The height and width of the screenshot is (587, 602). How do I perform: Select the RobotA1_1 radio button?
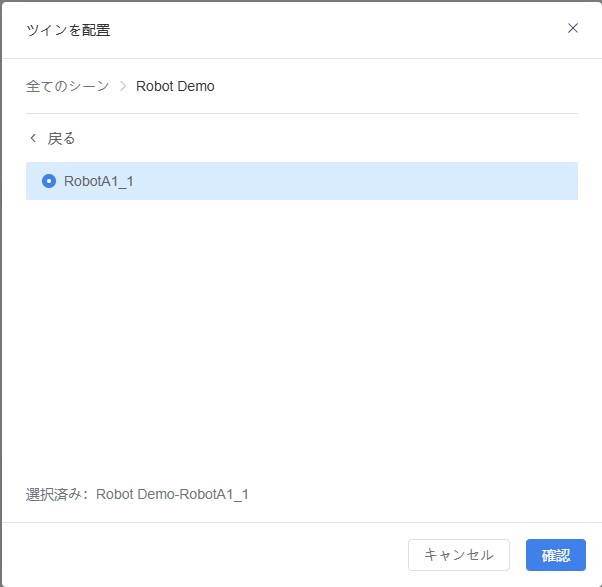49,181
